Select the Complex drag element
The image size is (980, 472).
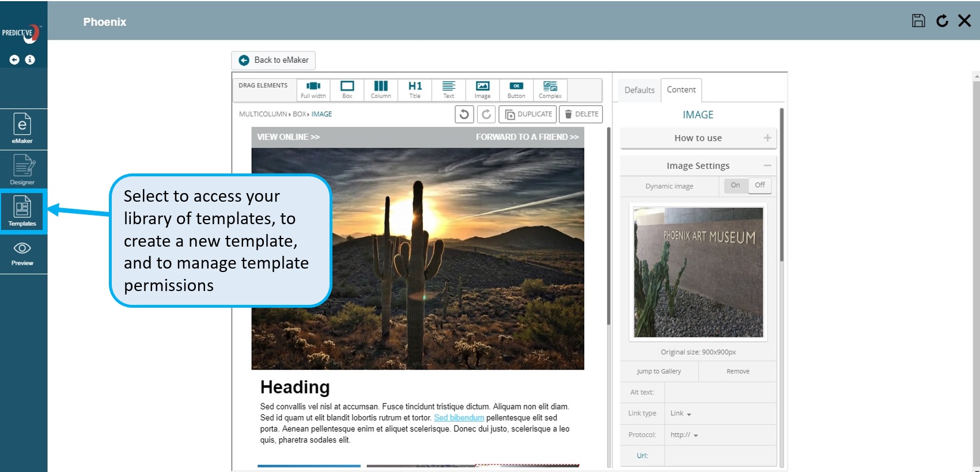tap(550, 89)
